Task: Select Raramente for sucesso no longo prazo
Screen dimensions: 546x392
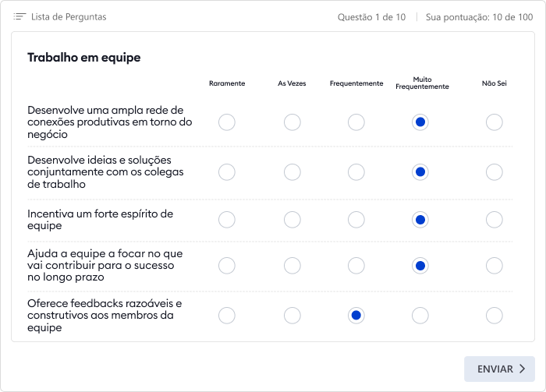Action: pos(227,266)
